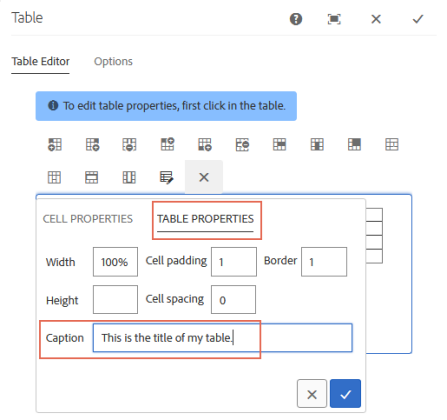Click the properties pencil icon in toolbar
The height and width of the screenshot is (420, 447).
166,177
